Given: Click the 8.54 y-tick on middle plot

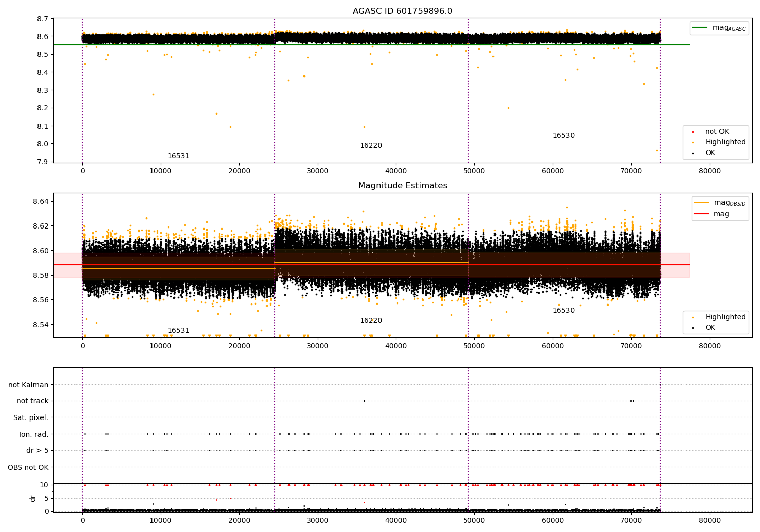Looking at the screenshot, I should 41,325.
